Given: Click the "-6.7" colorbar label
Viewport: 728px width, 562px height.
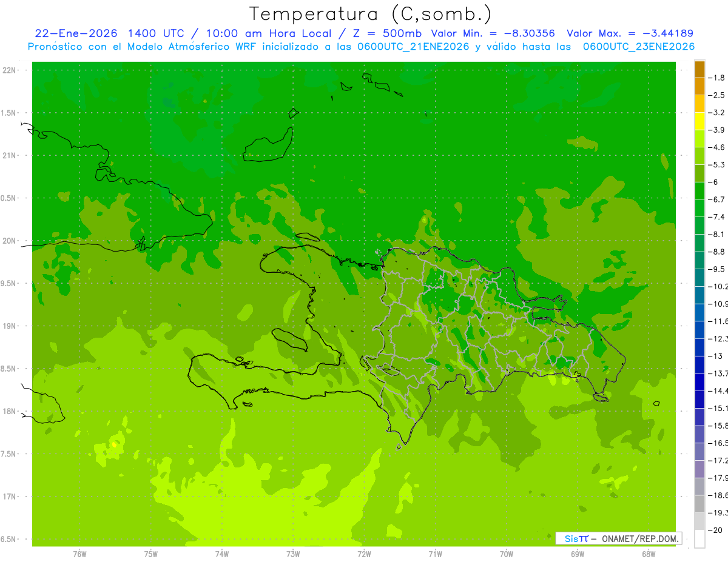Looking at the screenshot, I should click(716, 199).
